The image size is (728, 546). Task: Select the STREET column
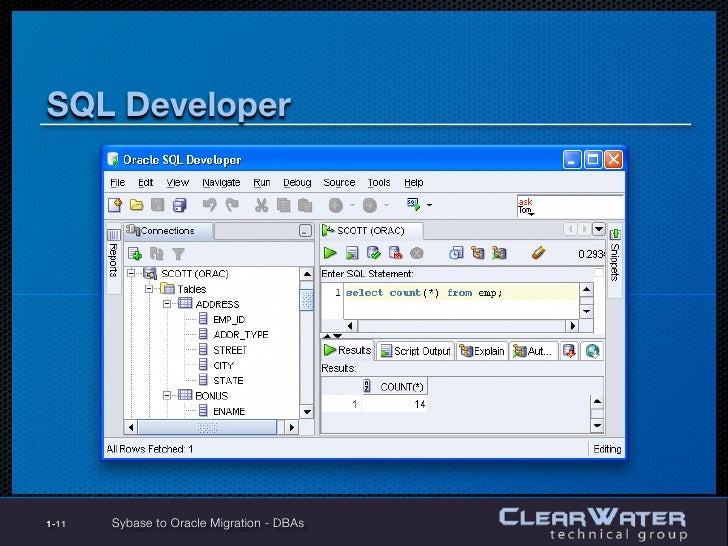[x=230, y=350]
